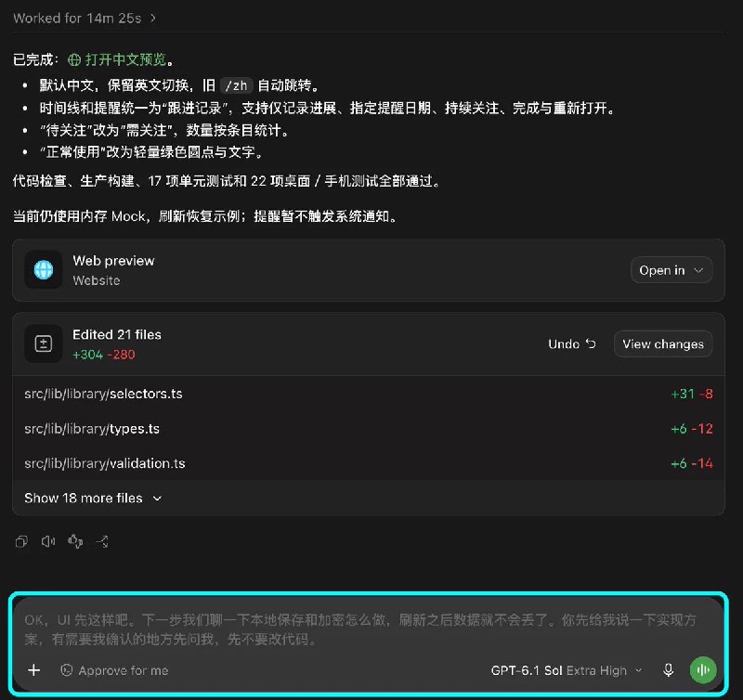Open the Web preview card
The width and height of the screenshot is (743, 700).
click(x=368, y=270)
